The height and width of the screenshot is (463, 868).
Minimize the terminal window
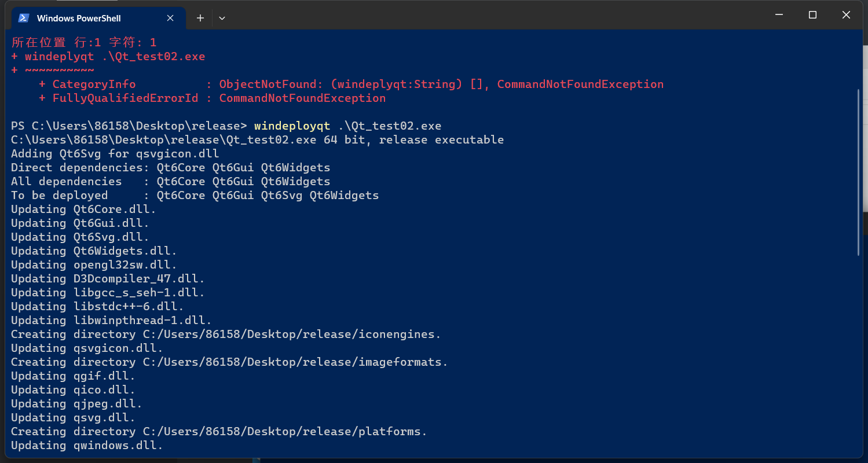[x=779, y=15]
